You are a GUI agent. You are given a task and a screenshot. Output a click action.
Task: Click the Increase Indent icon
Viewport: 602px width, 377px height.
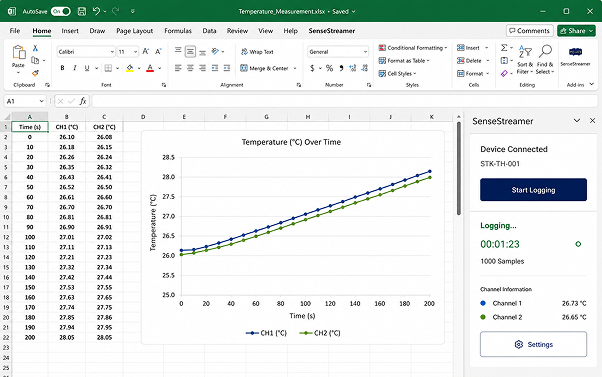(x=227, y=68)
